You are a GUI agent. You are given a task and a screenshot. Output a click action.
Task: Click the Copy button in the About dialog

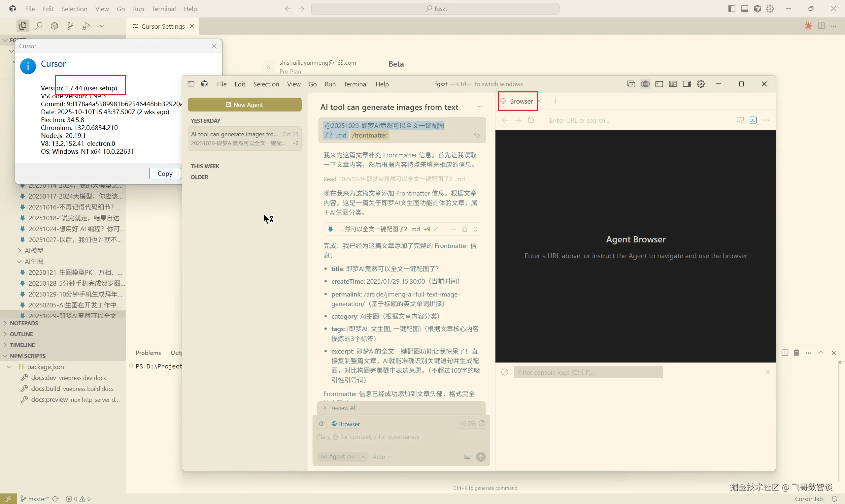(165, 173)
